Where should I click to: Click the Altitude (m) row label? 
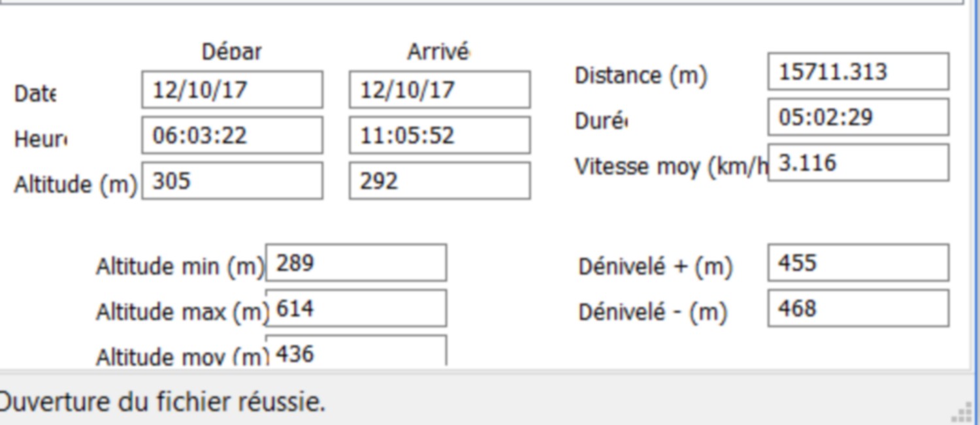tap(75, 185)
